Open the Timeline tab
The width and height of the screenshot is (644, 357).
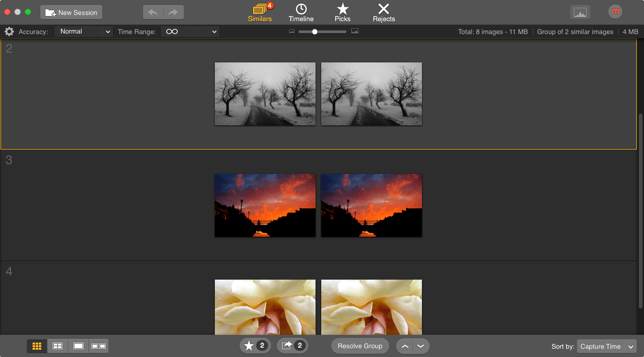tap(301, 13)
